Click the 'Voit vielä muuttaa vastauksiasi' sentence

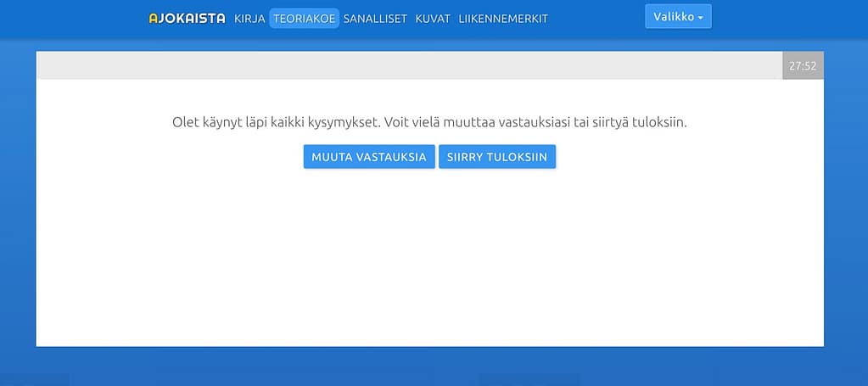tap(535, 122)
